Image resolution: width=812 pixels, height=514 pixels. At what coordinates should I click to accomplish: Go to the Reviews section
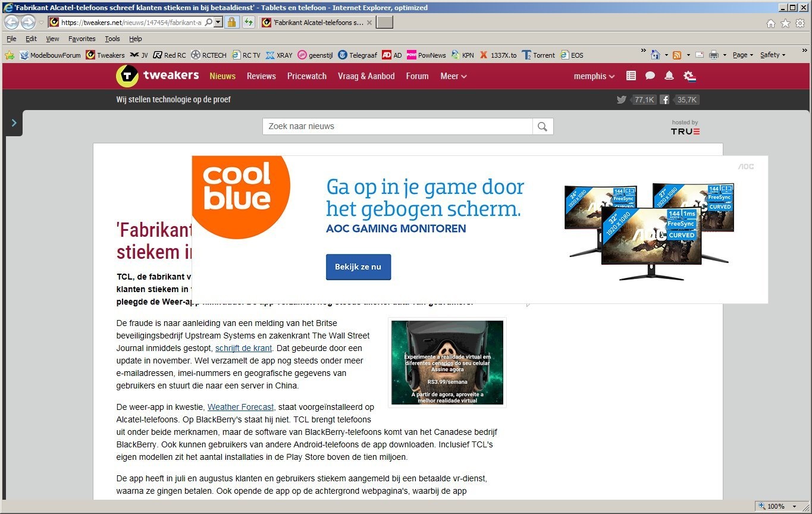pos(261,76)
